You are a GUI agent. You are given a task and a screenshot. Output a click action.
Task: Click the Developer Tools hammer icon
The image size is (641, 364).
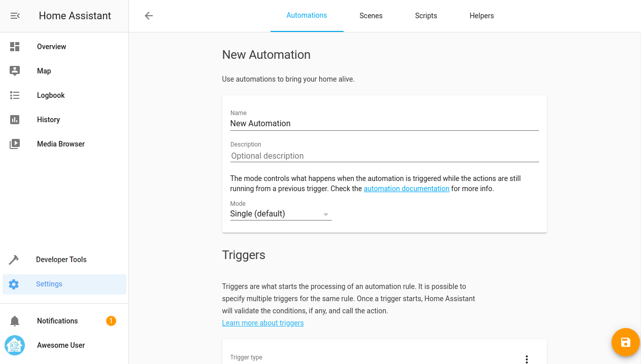(14, 260)
